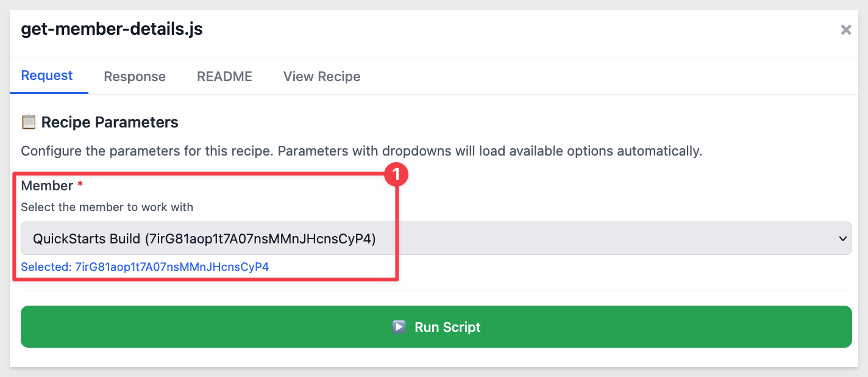Go to the View Recipe tab
The image size is (868, 377).
[322, 76]
